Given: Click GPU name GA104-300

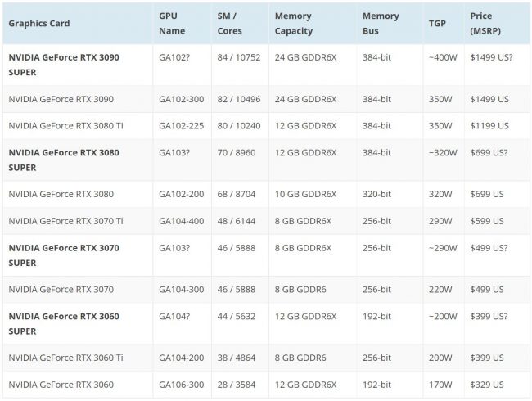Looking at the screenshot, I should pyautogui.click(x=181, y=290).
